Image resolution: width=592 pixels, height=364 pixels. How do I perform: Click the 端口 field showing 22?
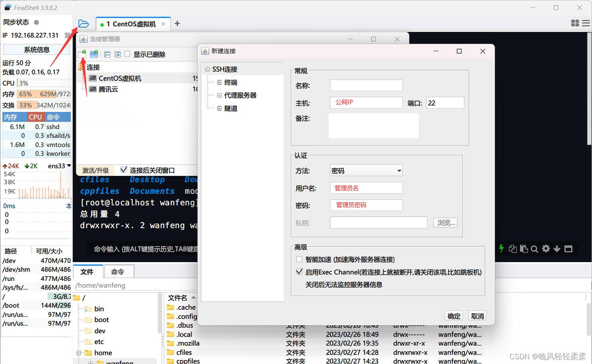(x=445, y=103)
